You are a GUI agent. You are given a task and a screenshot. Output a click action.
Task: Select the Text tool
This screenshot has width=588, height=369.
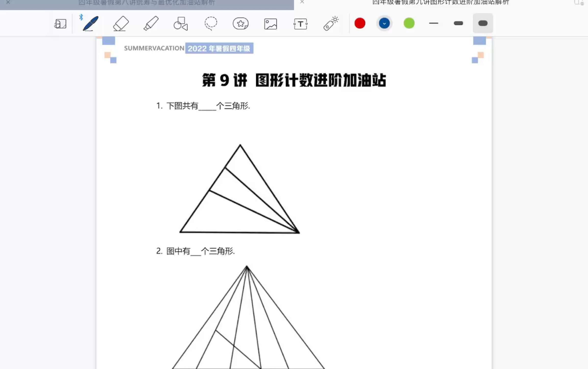click(300, 23)
